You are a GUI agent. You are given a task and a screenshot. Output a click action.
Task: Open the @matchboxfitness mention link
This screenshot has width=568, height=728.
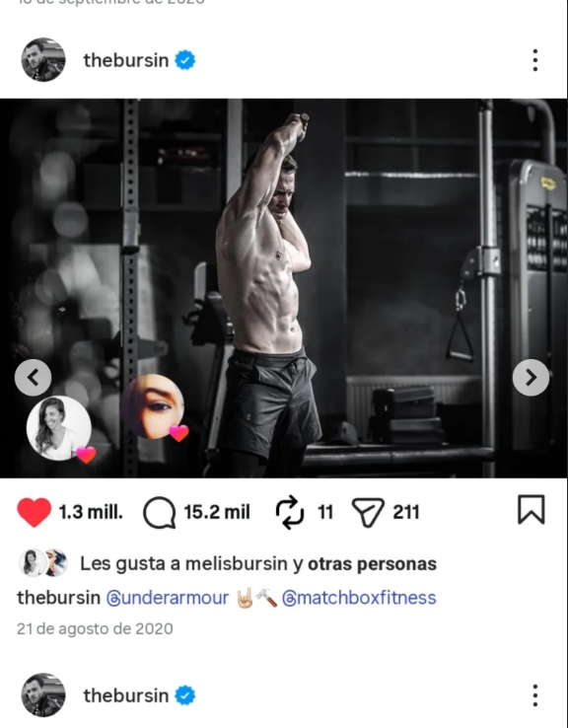pos(359,598)
